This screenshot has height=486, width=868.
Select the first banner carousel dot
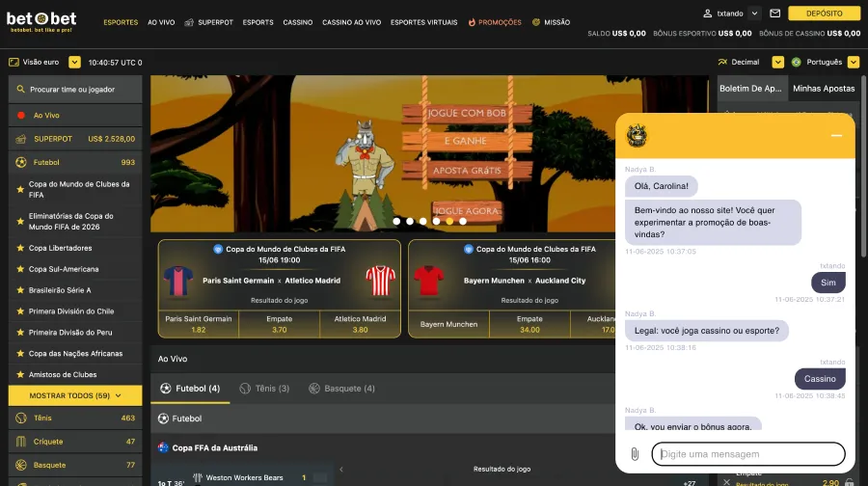click(396, 222)
